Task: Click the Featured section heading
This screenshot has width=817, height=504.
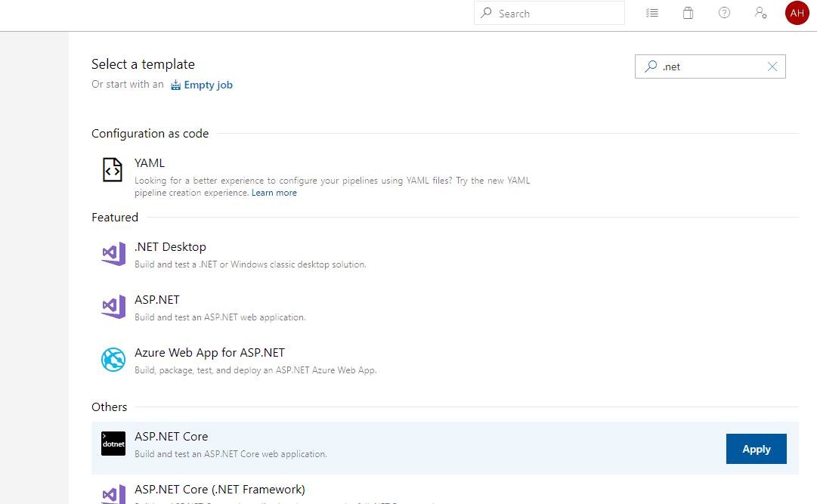Action: 115,218
